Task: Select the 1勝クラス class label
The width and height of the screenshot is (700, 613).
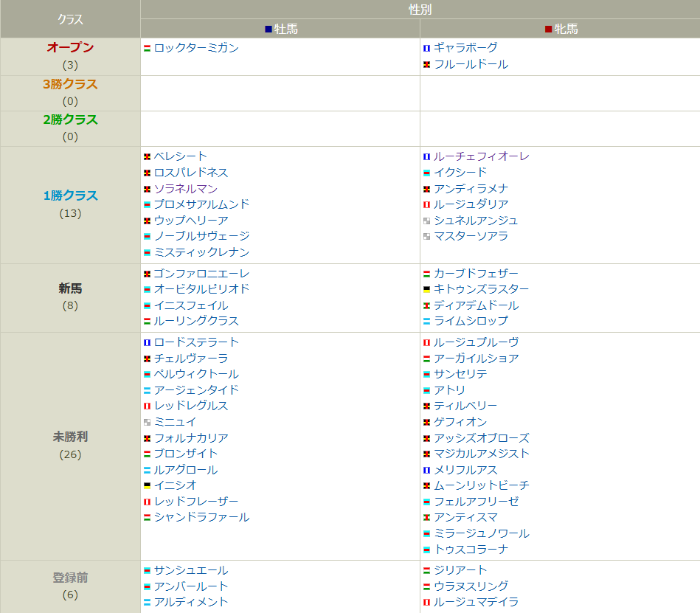Action: pyautogui.click(x=70, y=195)
